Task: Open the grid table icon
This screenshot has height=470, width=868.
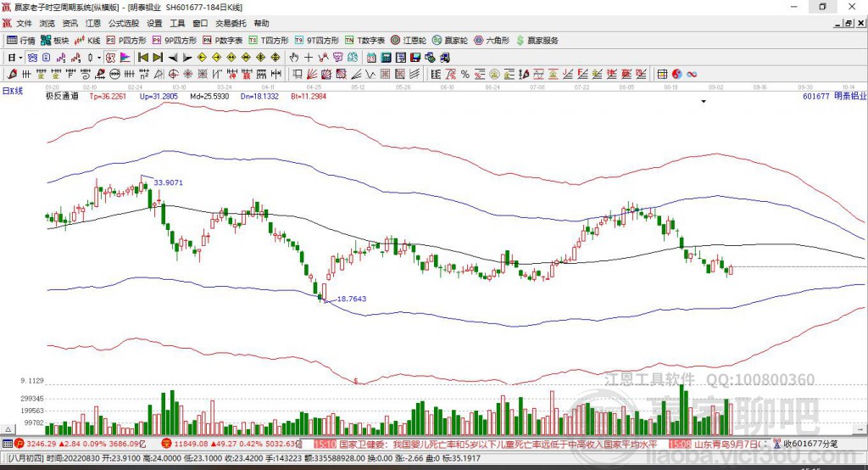Action: pyautogui.click(x=662, y=75)
